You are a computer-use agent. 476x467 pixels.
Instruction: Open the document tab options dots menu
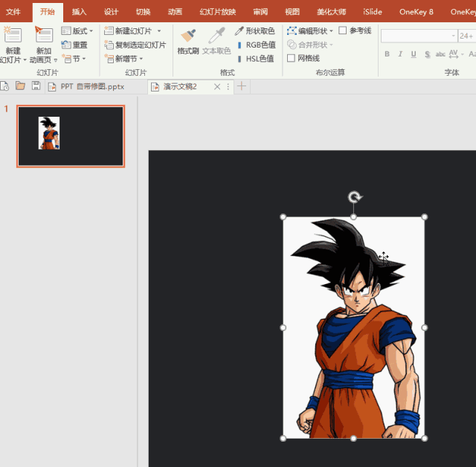point(228,87)
